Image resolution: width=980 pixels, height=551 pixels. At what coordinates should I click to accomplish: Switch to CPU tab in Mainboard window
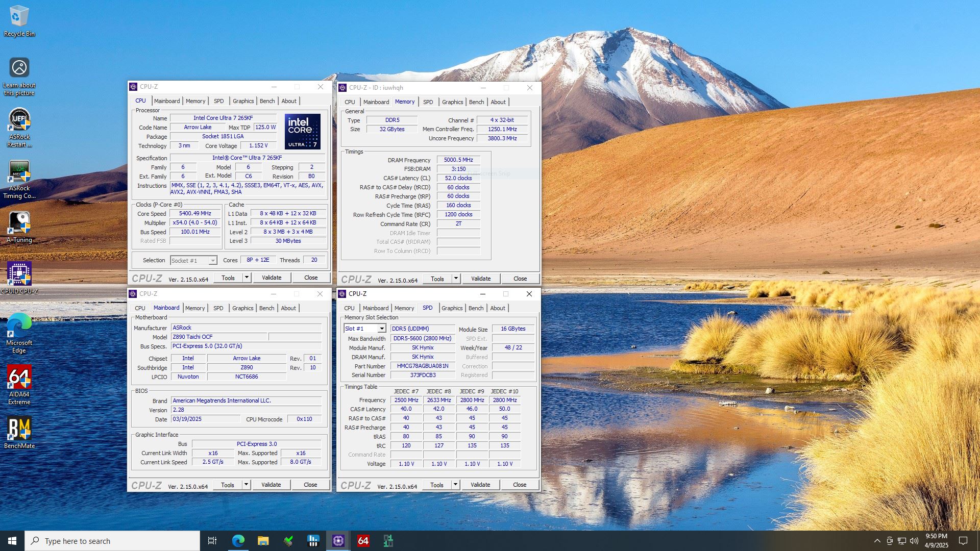point(140,308)
